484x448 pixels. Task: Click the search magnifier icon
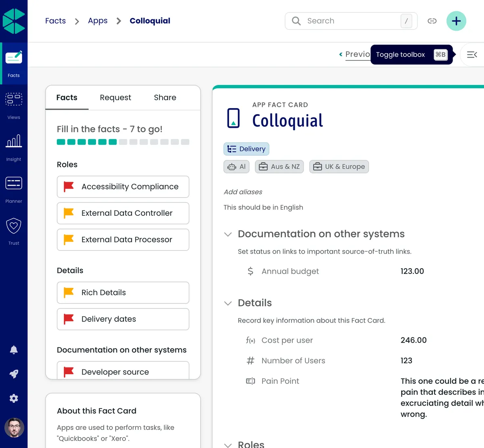click(x=296, y=21)
